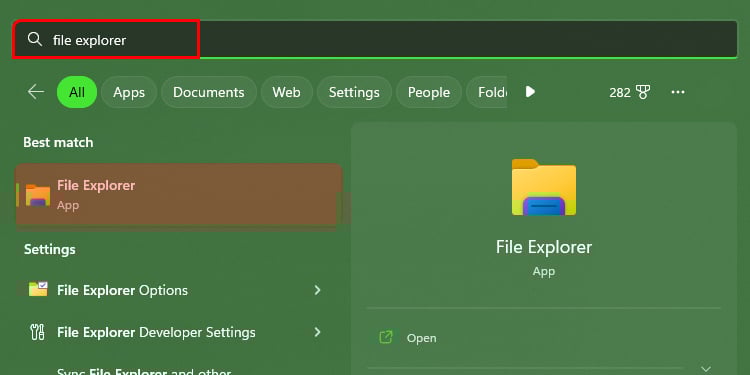Screen dimensions: 750x375
Task: Open the 282 rewards points badge
Action: click(629, 92)
